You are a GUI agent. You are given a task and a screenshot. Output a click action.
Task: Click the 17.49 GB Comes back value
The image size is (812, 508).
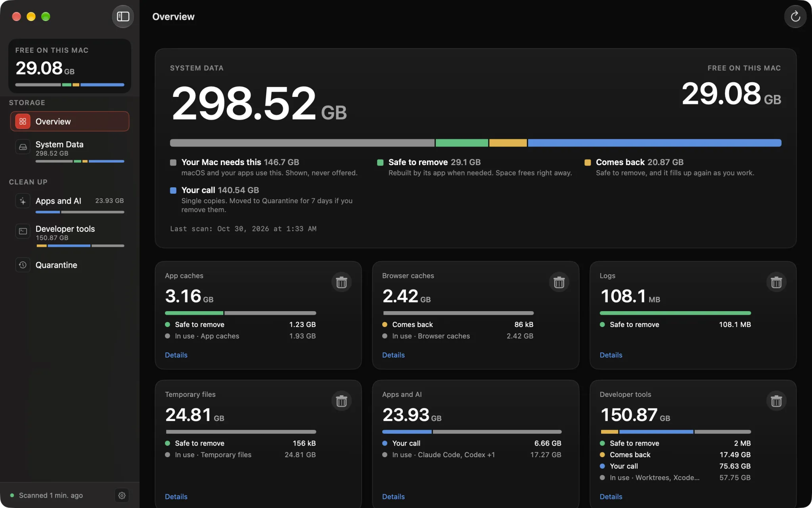(735, 455)
